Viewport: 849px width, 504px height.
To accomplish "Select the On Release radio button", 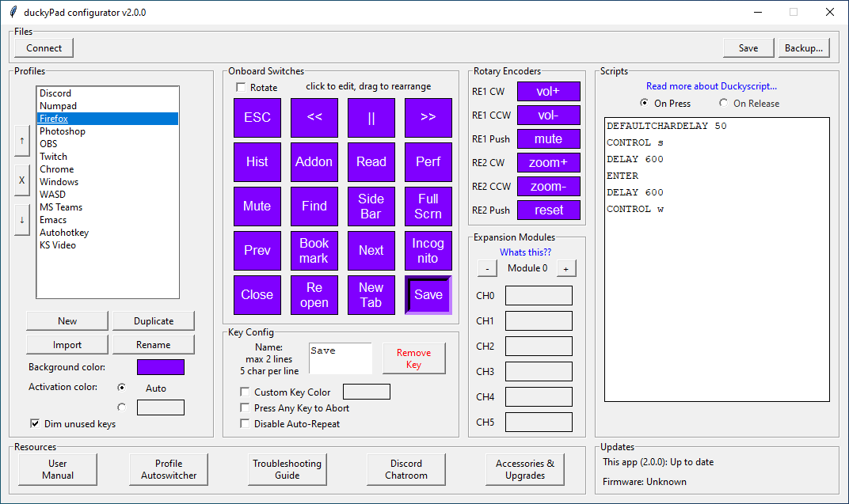I will 723,103.
